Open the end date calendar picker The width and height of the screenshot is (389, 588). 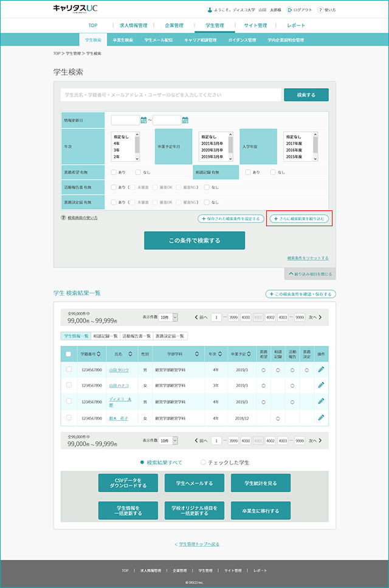click(185, 120)
